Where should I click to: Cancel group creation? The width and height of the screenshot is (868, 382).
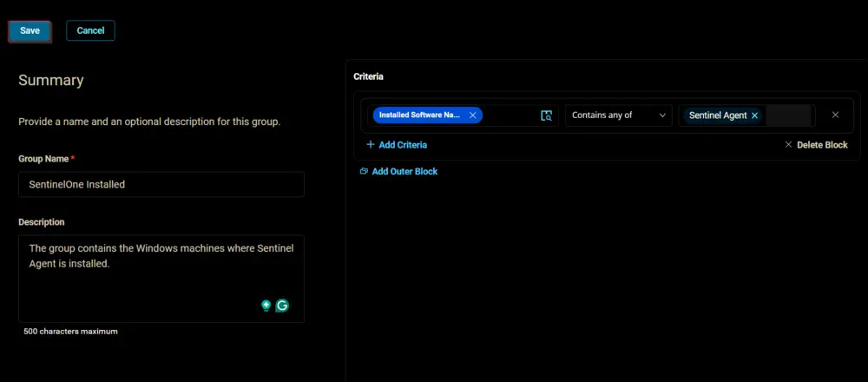90,31
